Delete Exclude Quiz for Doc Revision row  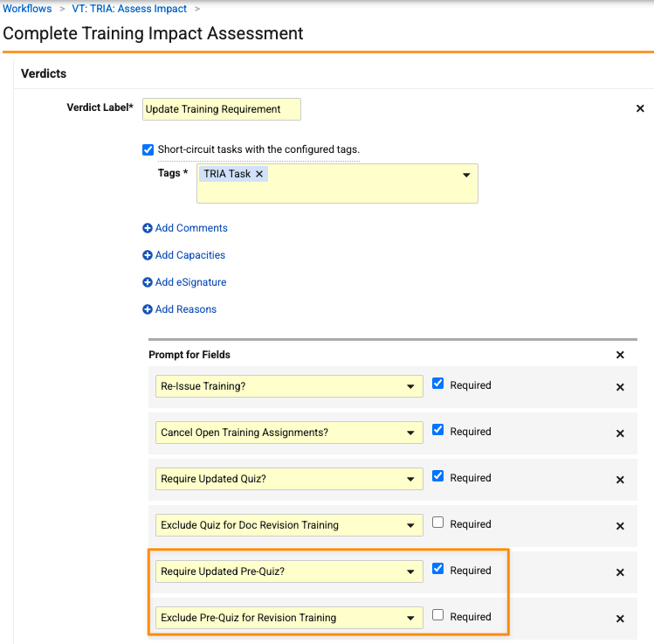coord(620,526)
